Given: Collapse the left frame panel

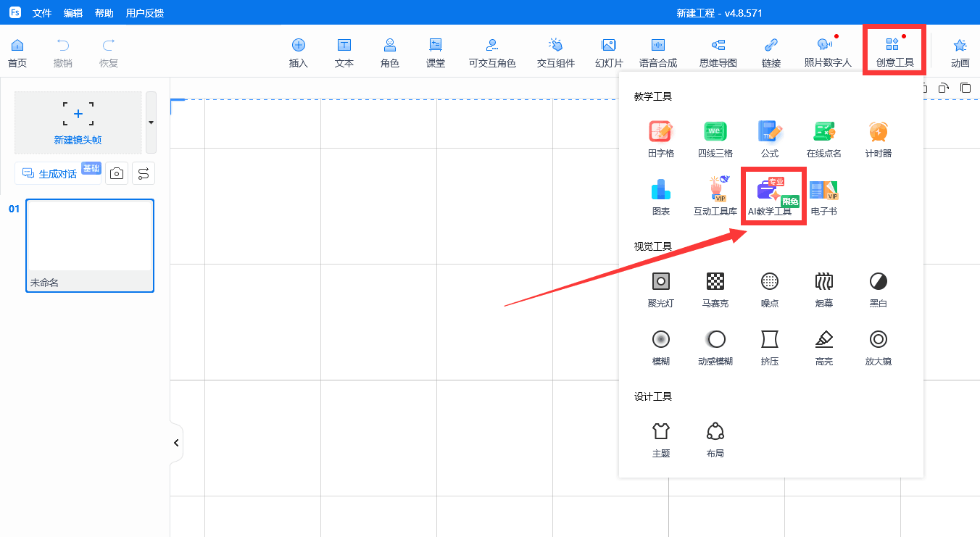Looking at the screenshot, I should point(176,443).
